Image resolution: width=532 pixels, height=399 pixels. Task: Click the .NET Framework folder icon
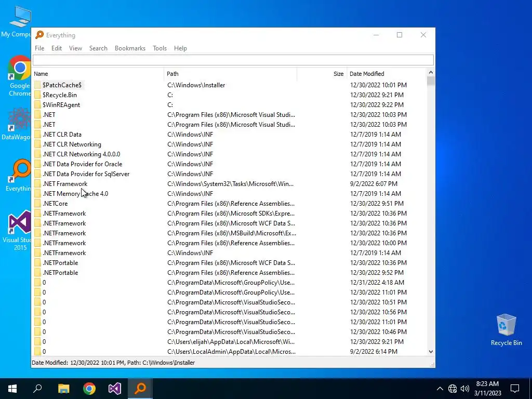(37, 183)
